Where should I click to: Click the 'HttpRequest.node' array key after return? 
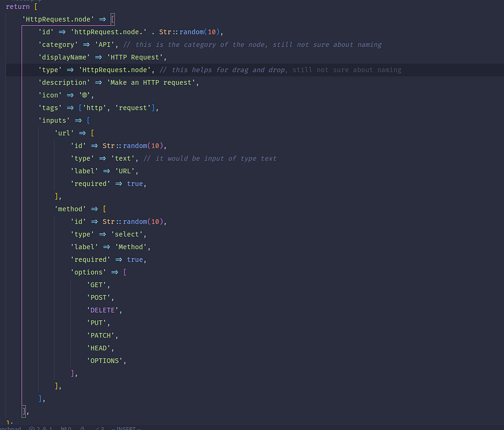click(x=58, y=19)
